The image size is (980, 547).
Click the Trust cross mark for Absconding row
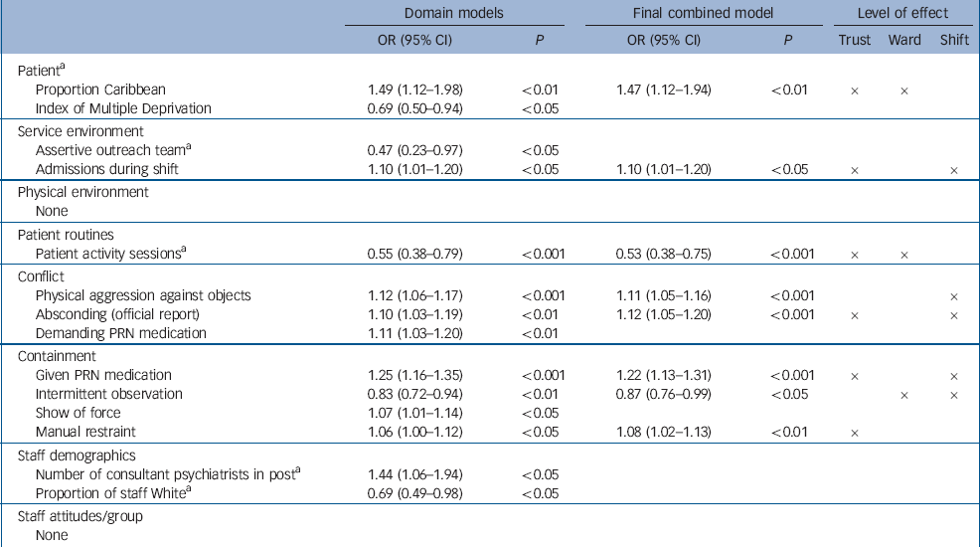click(854, 315)
